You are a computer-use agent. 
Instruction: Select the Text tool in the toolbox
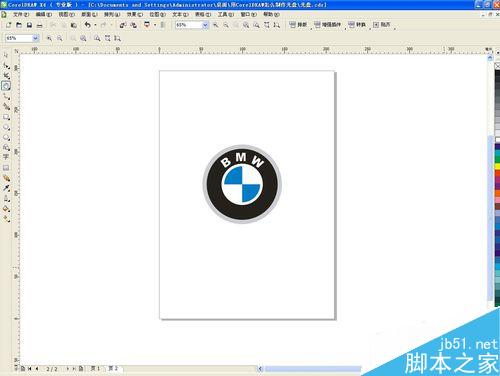(x=6, y=157)
